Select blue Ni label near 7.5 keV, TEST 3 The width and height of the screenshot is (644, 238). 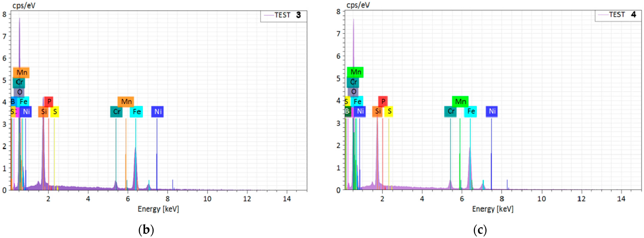(157, 112)
